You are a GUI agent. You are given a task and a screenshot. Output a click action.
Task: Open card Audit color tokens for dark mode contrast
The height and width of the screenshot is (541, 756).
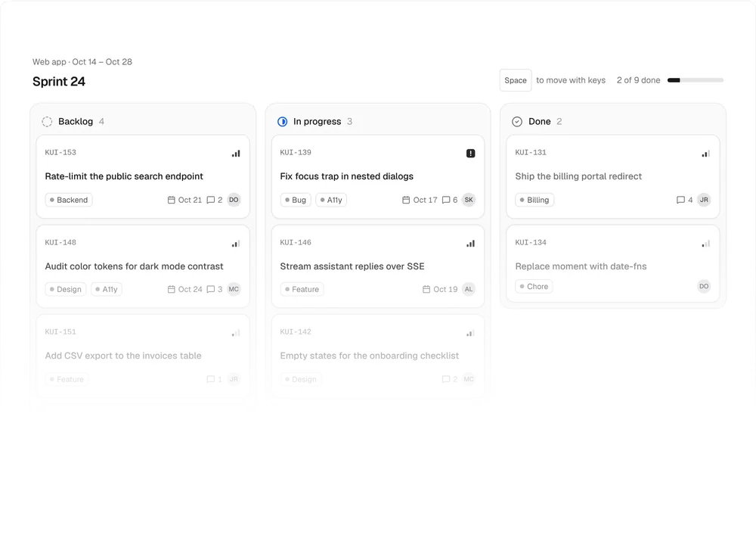tap(143, 266)
